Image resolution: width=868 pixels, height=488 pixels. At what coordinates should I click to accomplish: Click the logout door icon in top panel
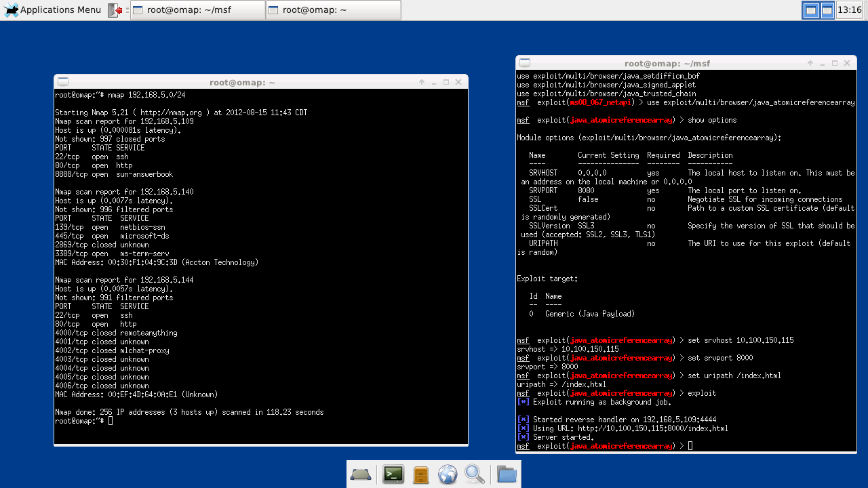tap(115, 10)
